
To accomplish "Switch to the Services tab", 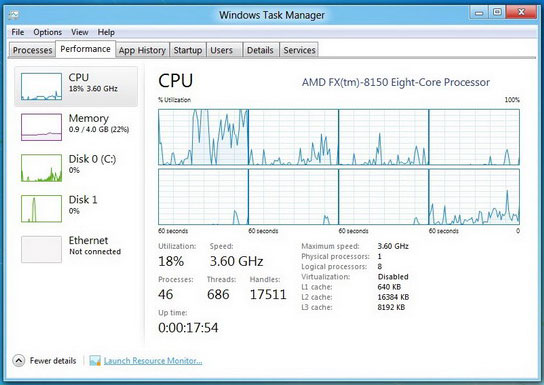I will click(x=299, y=50).
